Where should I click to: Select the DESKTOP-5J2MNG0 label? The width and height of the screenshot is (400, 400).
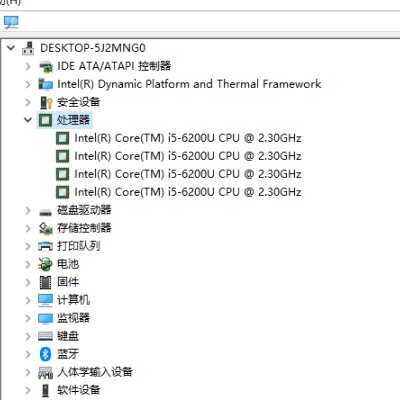click(x=93, y=48)
